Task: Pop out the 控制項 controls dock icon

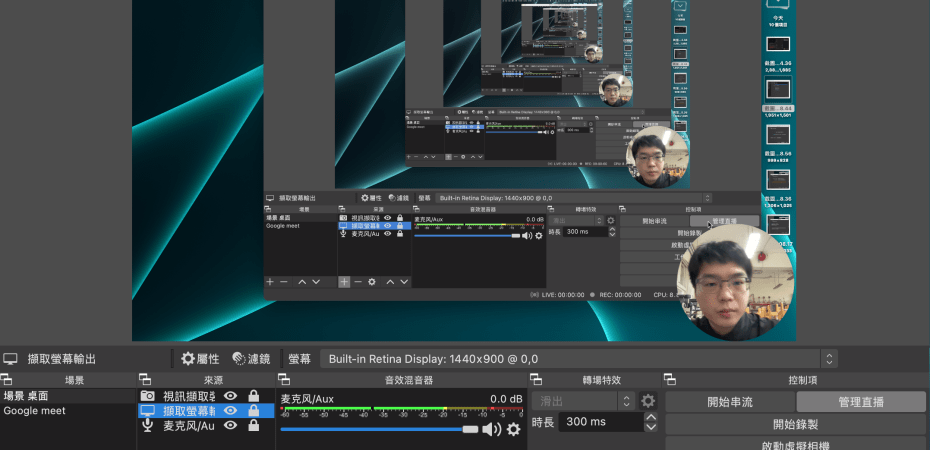Action: point(671,380)
